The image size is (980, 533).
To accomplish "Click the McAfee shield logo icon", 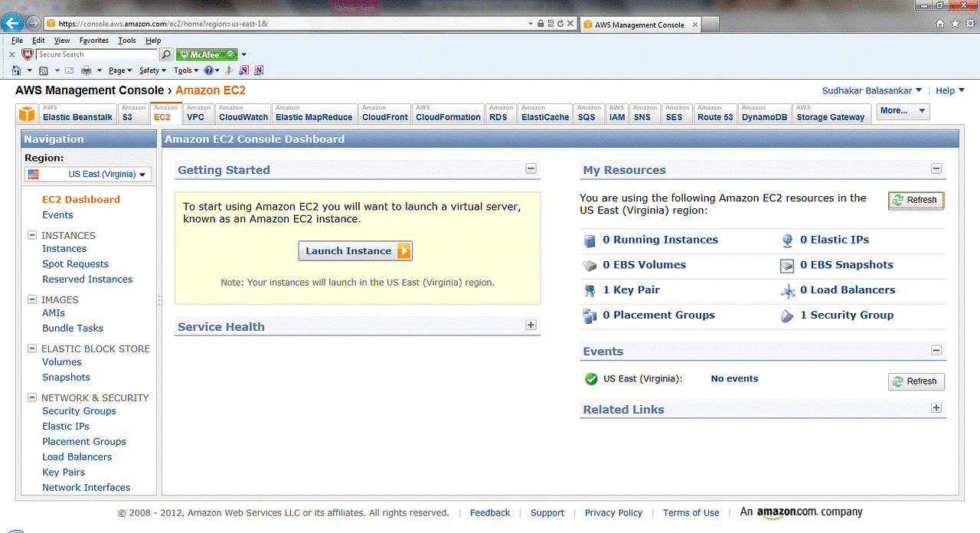I will point(28,54).
